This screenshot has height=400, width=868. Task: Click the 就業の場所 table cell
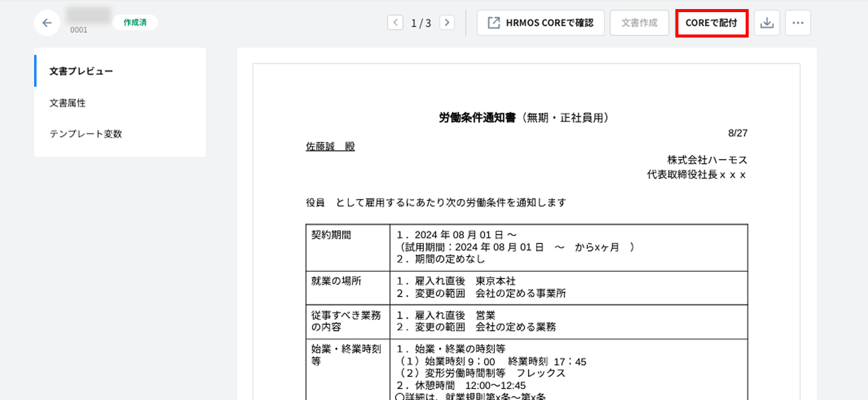[348, 287]
